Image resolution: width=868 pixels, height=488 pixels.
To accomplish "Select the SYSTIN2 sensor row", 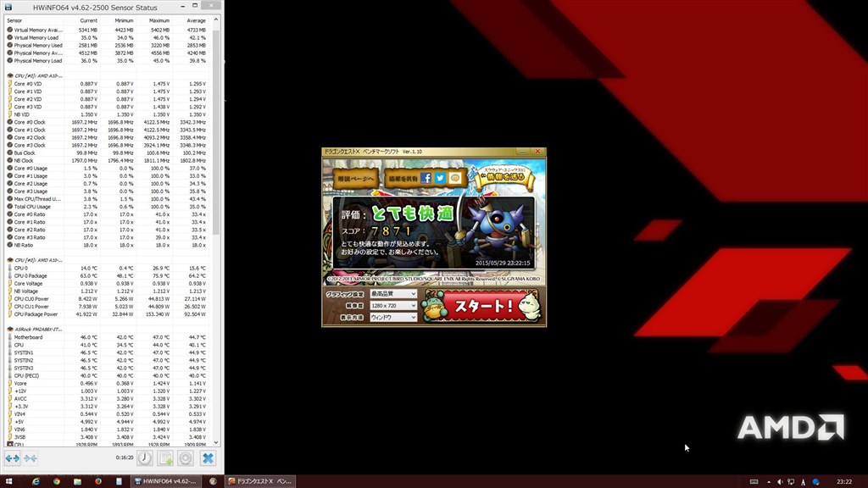I will [x=107, y=360].
